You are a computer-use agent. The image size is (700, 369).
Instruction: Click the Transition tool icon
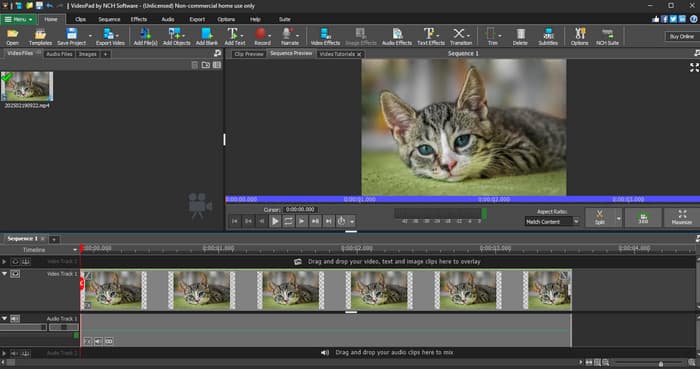(x=460, y=36)
